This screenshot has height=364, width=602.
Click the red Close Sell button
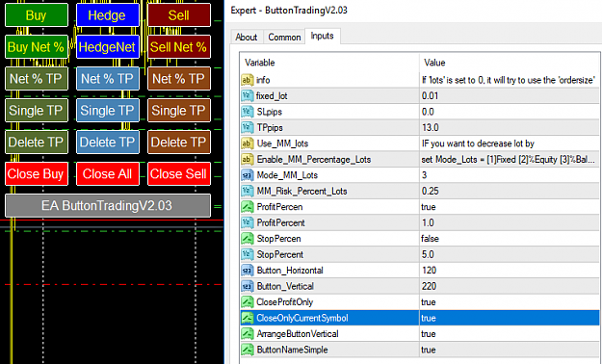point(179,174)
